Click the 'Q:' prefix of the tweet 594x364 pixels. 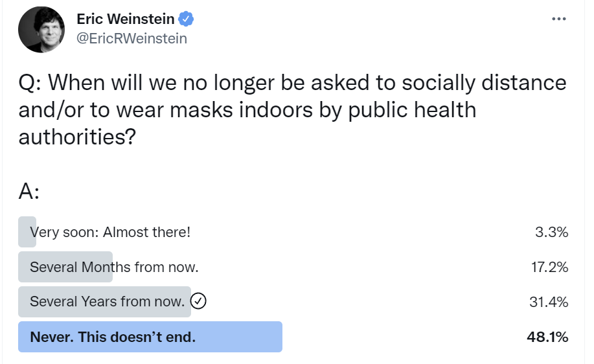(x=31, y=83)
